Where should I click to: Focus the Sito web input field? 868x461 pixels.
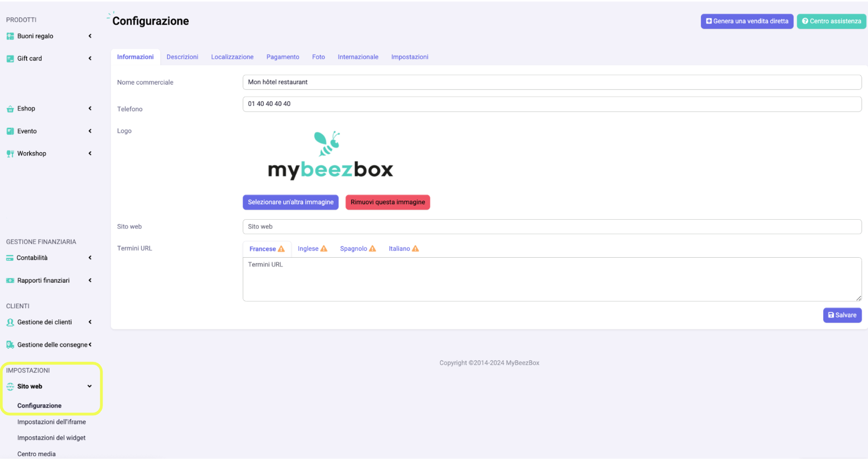(552, 227)
